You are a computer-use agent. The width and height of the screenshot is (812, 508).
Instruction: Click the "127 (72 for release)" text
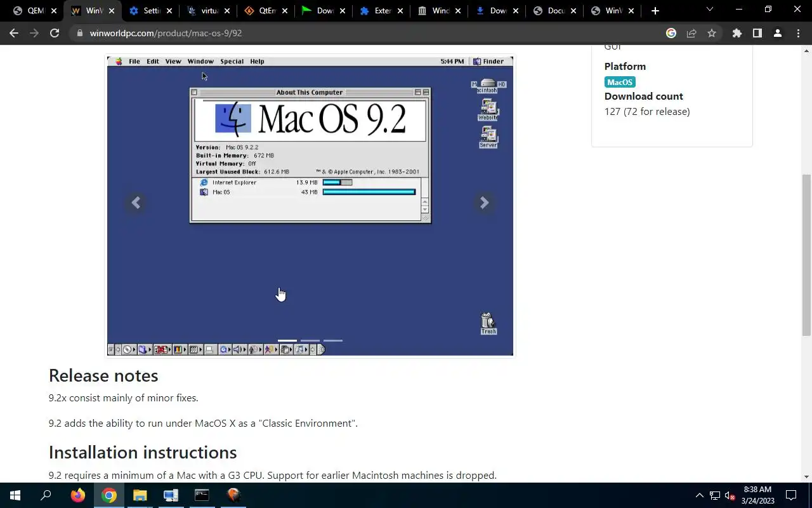(647, 112)
